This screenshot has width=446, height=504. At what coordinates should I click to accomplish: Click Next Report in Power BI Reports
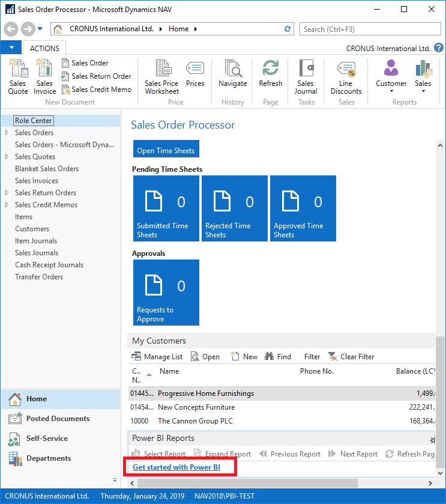[x=352, y=454]
